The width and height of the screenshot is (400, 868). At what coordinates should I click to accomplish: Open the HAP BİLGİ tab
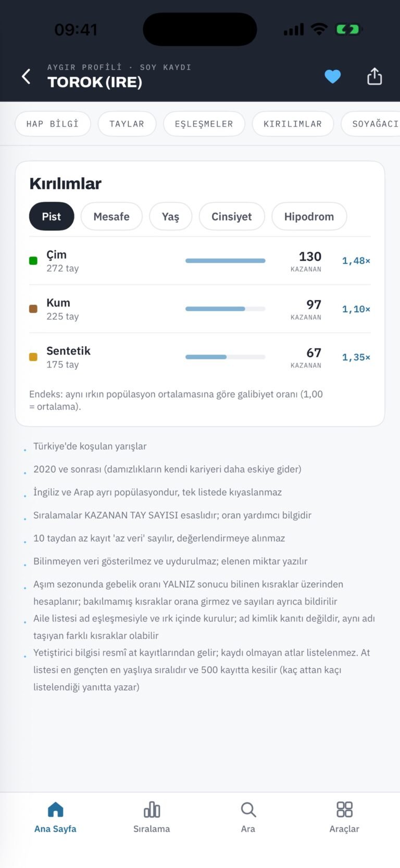53,124
